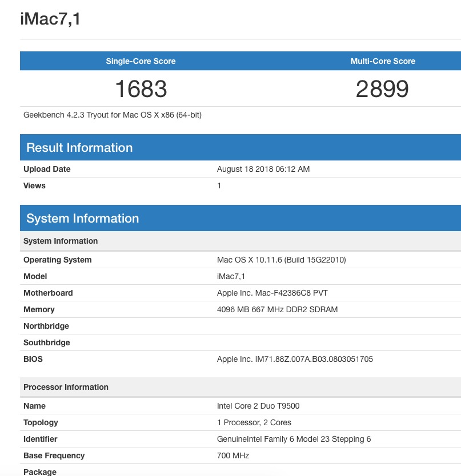The image size is (461, 476).
Task: Select the Model value in the system table
Action: (231, 276)
